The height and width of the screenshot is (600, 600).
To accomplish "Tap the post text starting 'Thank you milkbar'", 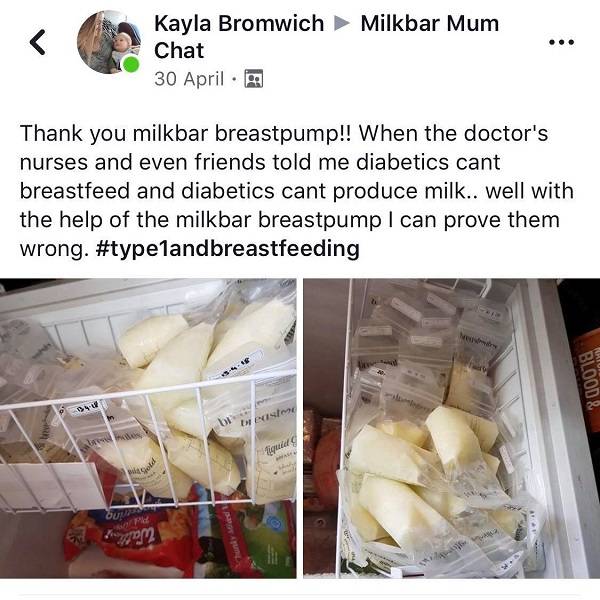I will tap(297, 191).
